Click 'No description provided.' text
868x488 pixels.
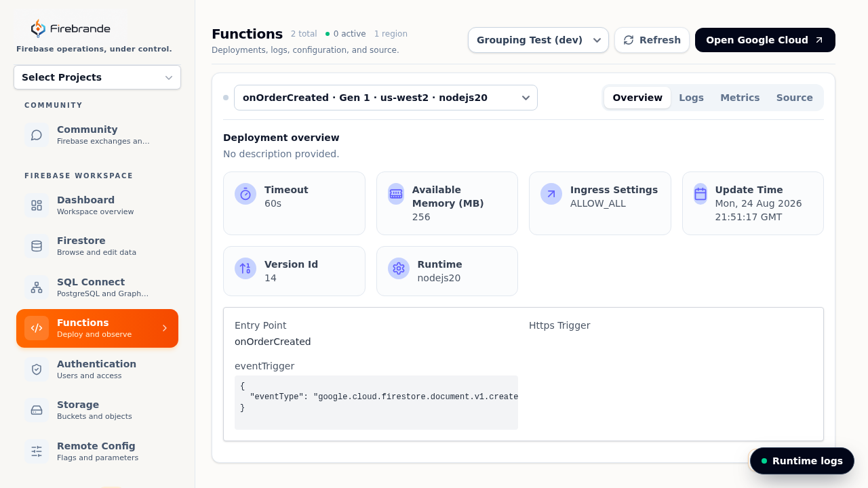coord(281,154)
